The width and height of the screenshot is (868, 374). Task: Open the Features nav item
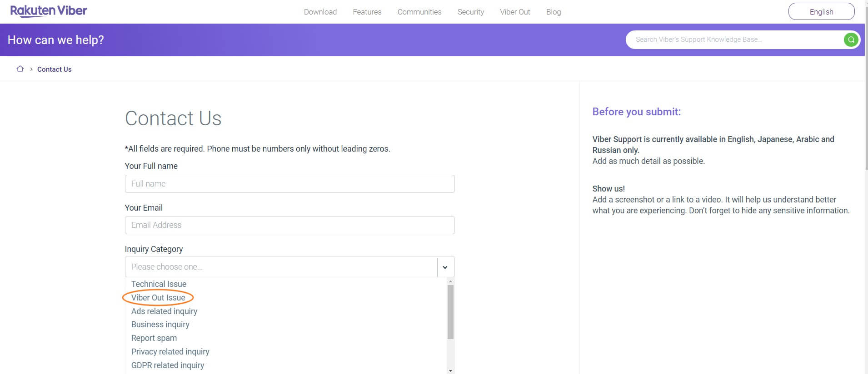[367, 12]
